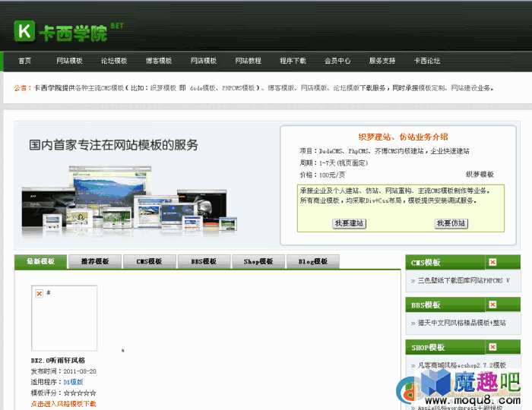The width and height of the screenshot is (532, 410).
Task: Select the Blog模板 tab
Action: pos(312,262)
